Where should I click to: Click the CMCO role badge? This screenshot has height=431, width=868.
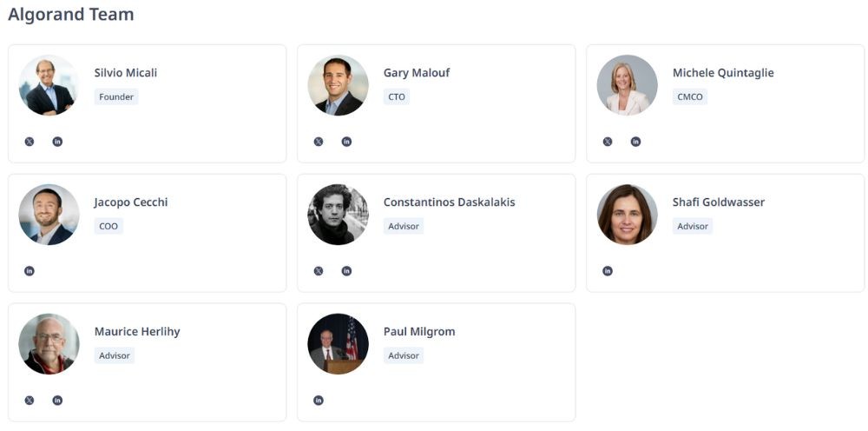point(690,97)
